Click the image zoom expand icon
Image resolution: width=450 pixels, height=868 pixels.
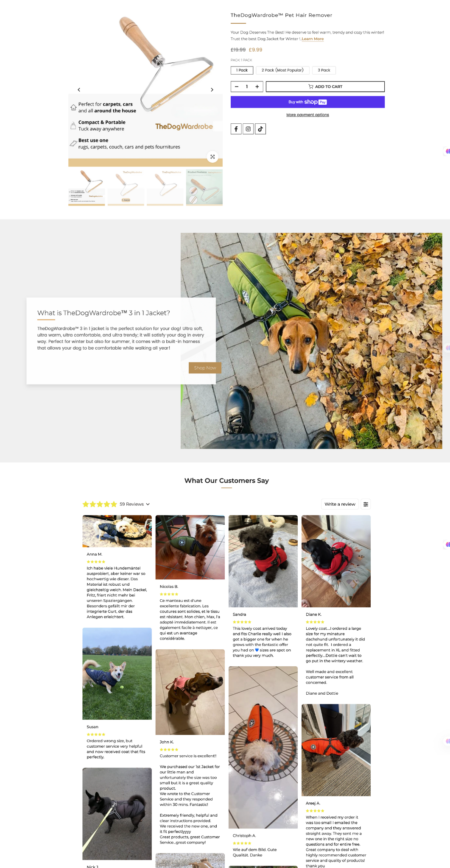(212, 157)
